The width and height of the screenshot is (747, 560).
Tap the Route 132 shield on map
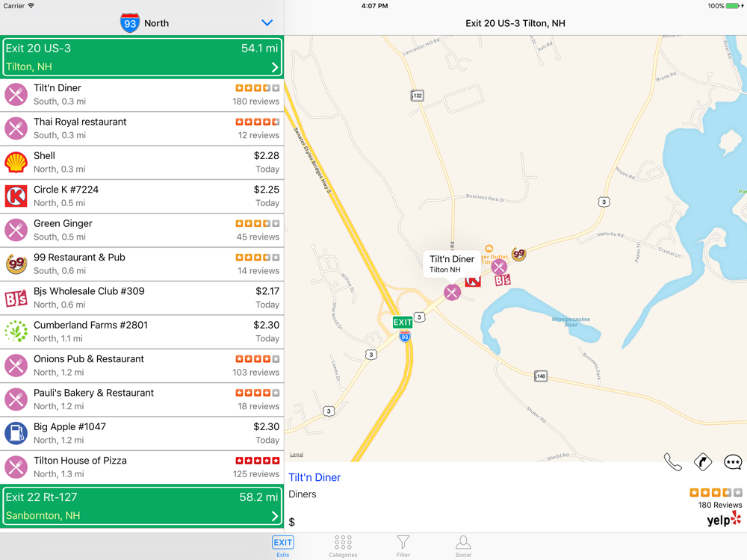418,96
